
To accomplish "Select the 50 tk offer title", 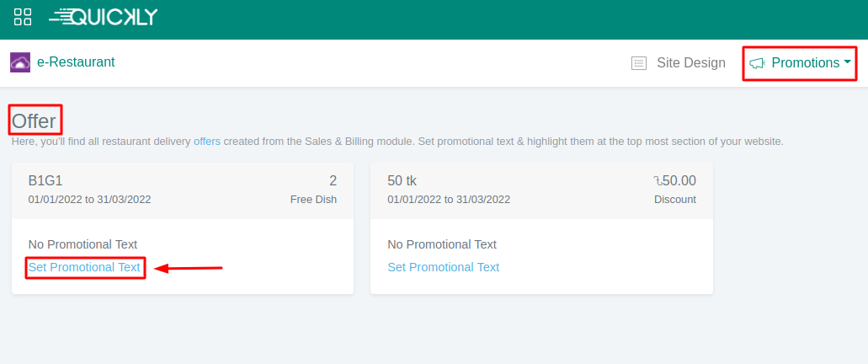I will coord(402,180).
